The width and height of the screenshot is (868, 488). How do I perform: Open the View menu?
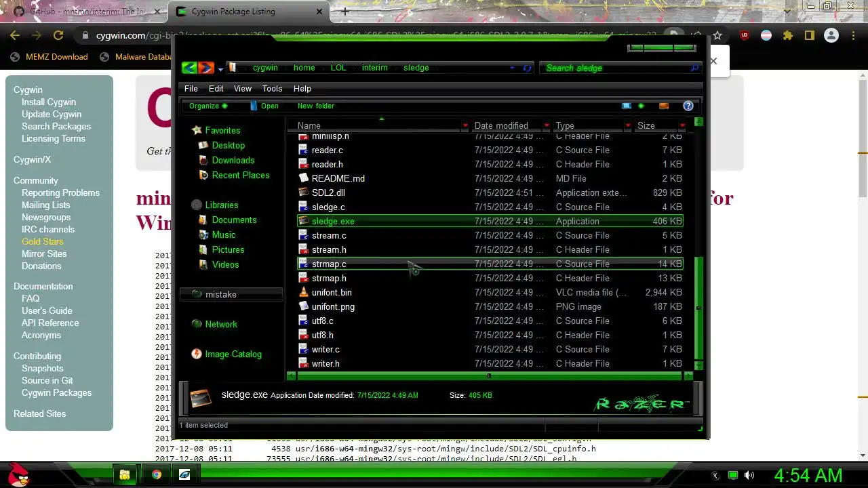[x=243, y=89]
